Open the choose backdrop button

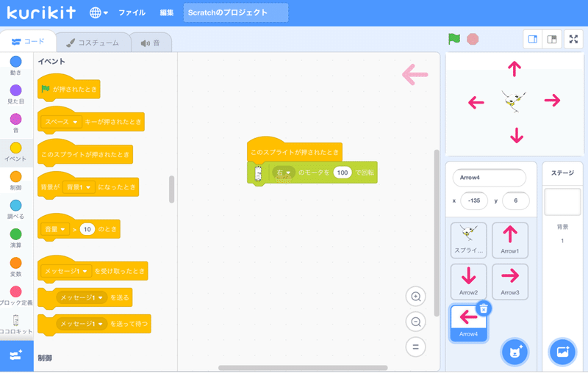coord(562,352)
